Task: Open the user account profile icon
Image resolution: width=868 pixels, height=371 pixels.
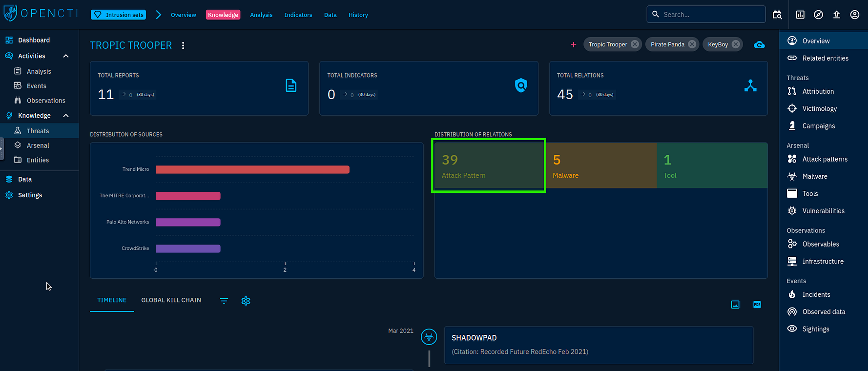Action: coord(855,15)
